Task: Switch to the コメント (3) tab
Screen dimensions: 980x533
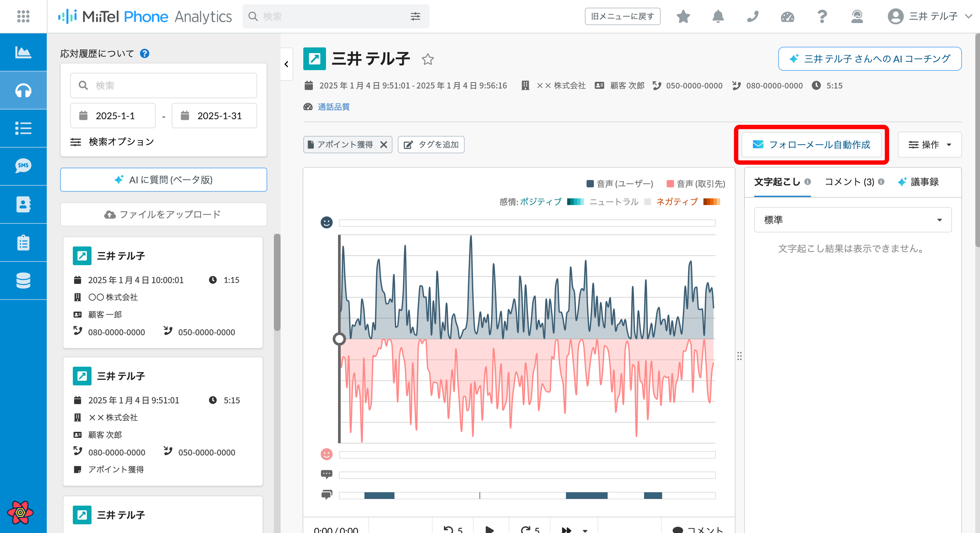Action: point(849,182)
